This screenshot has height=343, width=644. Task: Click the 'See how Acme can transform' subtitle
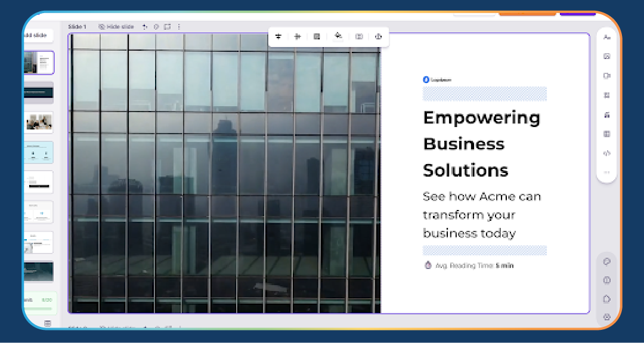click(482, 215)
